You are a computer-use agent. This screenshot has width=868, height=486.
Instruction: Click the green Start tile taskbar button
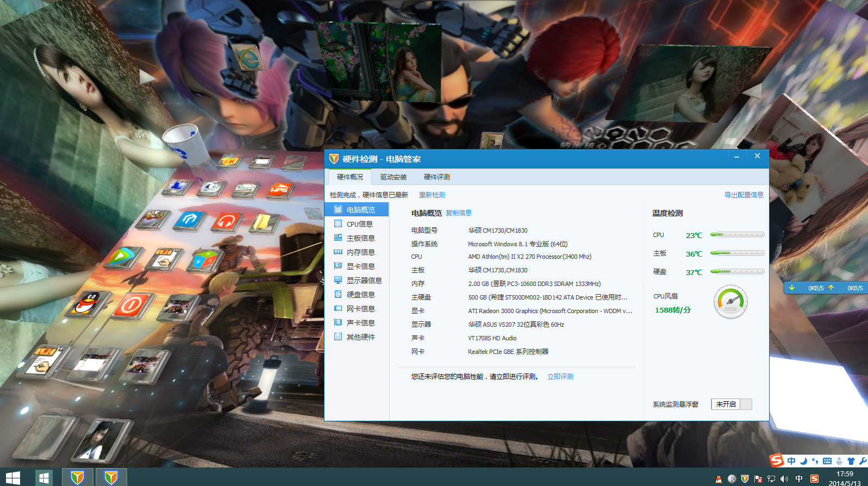point(44,478)
